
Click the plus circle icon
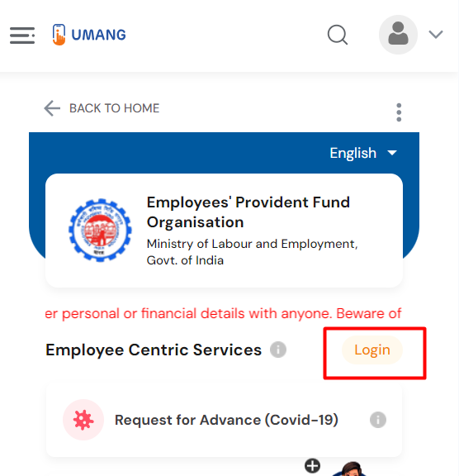pos(312,466)
